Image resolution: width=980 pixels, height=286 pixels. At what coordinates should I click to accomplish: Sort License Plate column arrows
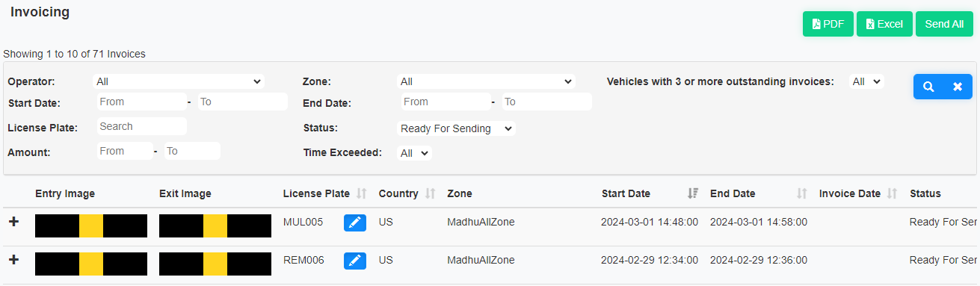coord(362,193)
